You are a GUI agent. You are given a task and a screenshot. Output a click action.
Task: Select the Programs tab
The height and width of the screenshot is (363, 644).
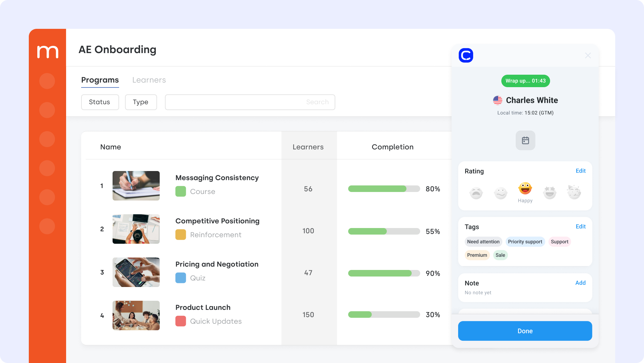(100, 80)
